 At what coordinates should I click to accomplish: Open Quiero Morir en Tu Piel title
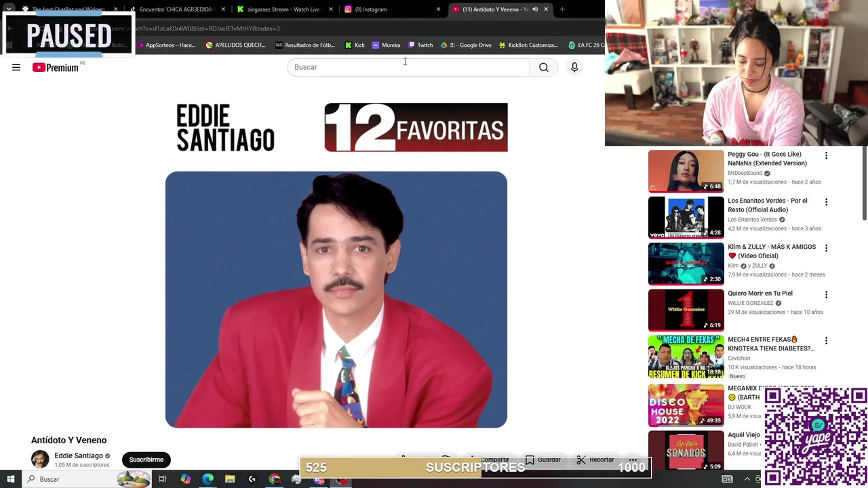pos(760,293)
